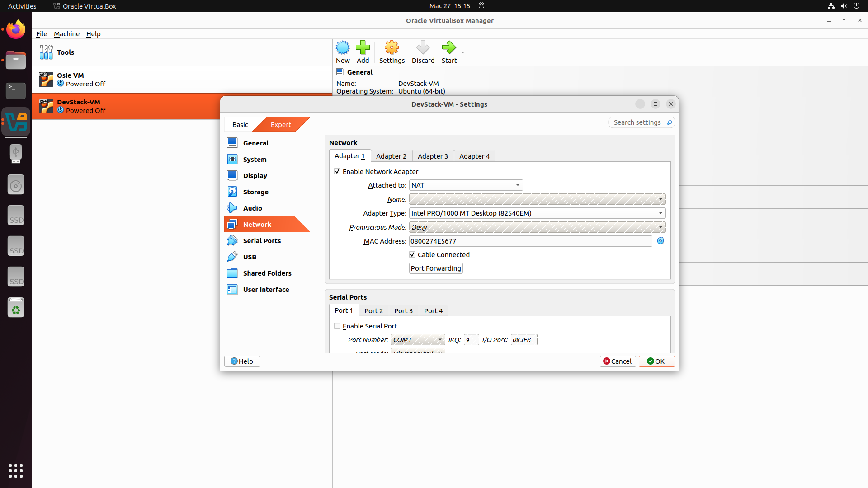Open the Machine menu
The image size is (868, 488).
[x=66, y=34]
